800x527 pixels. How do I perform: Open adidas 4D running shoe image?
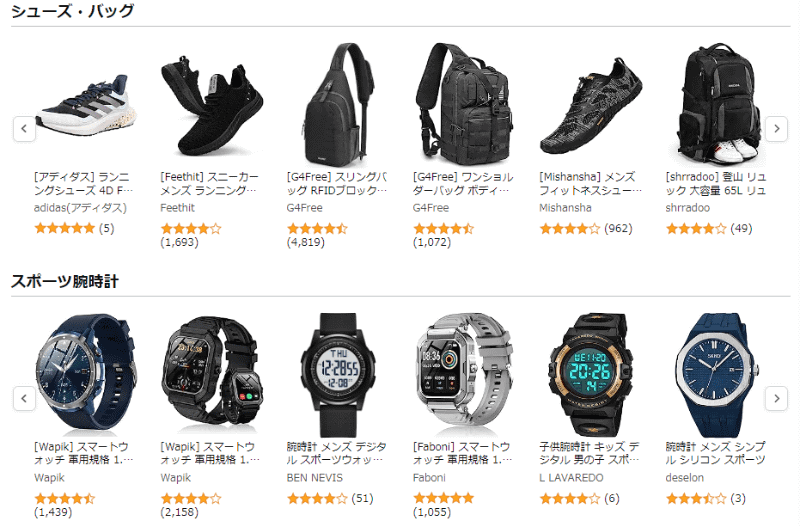click(85, 105)
